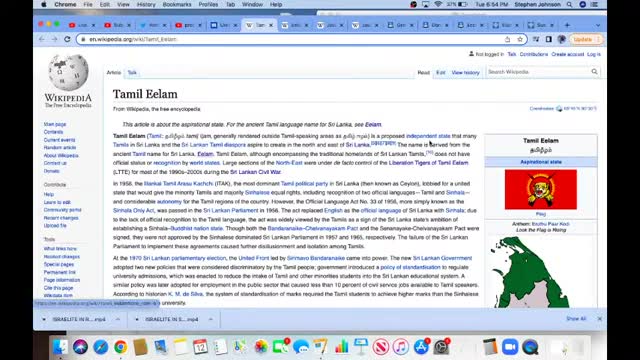Viewport: 640px width, 360px height.
Task: Click the Wikipedia page's Edit tab
Action: [x=441, y=73]
